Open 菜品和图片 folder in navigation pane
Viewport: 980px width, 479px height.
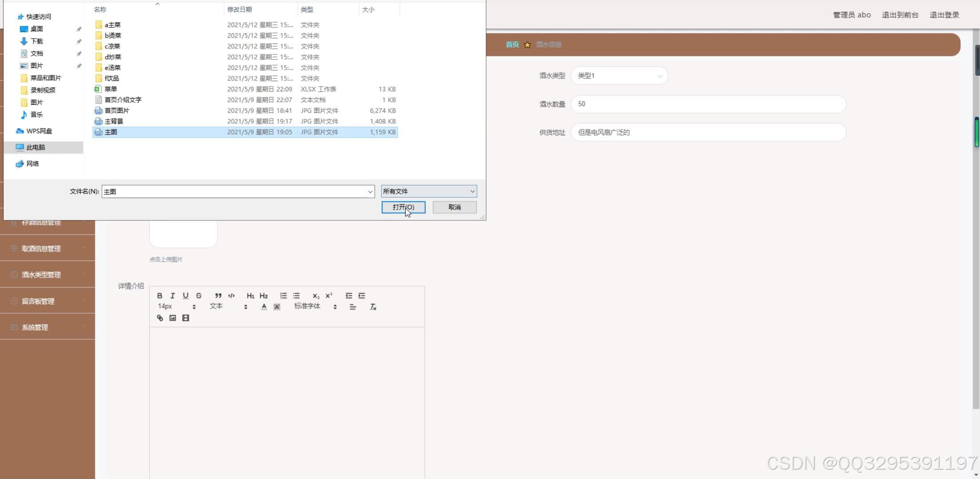click(45, 78)
